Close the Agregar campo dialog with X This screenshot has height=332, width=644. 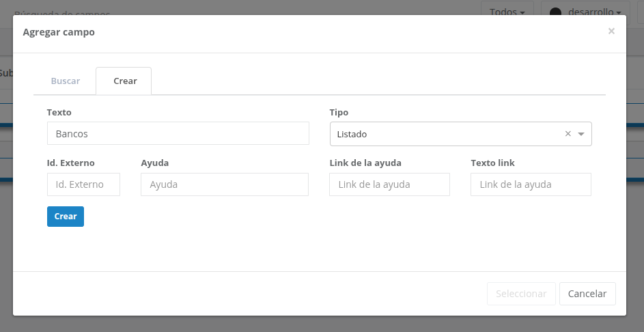[x=611, y=31]
